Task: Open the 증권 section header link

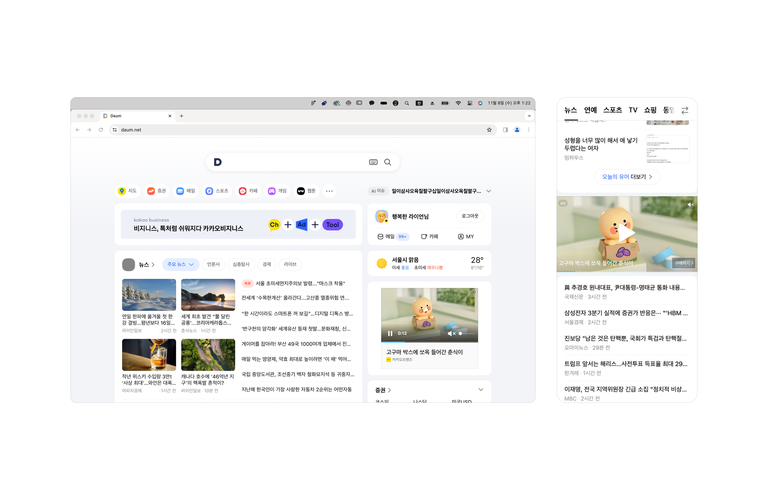Action: (x=383, y=390)
